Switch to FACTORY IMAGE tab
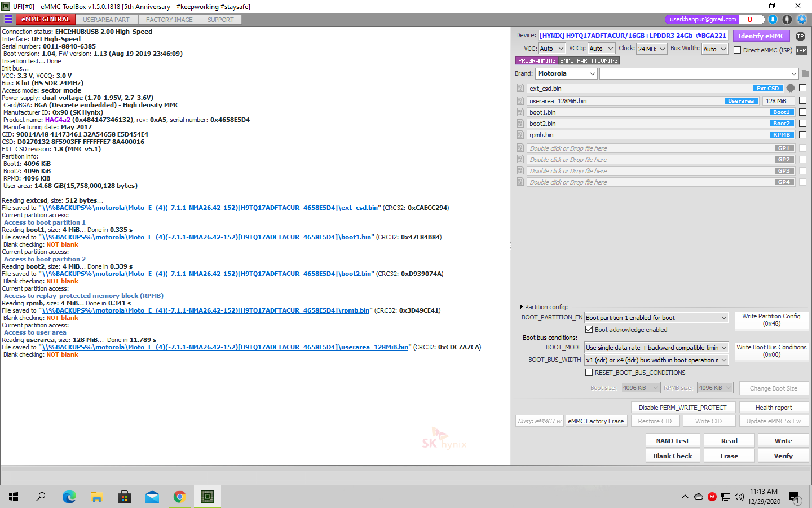This screenshot has width=812, height=508. (169, 20)
